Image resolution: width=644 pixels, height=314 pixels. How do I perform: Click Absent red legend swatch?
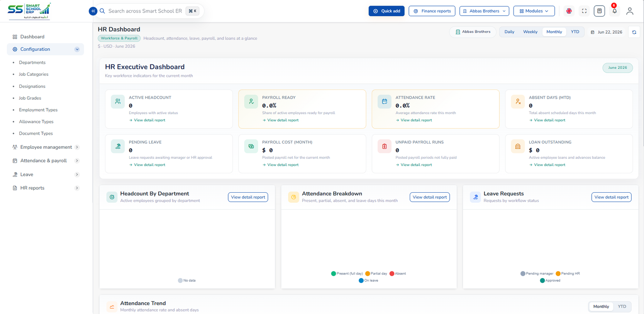392,274
